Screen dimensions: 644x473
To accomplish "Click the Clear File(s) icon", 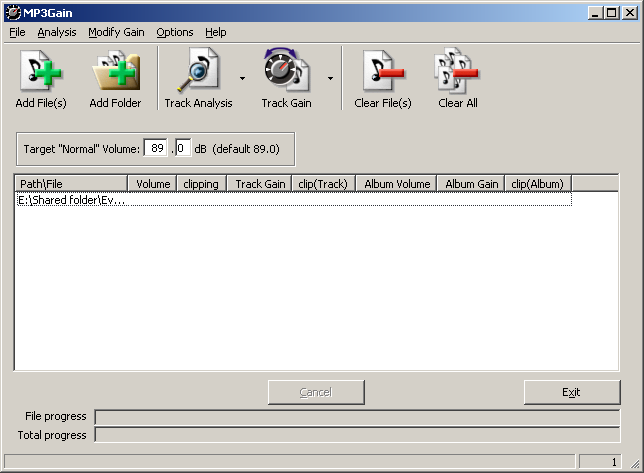I will click(383, 70).
